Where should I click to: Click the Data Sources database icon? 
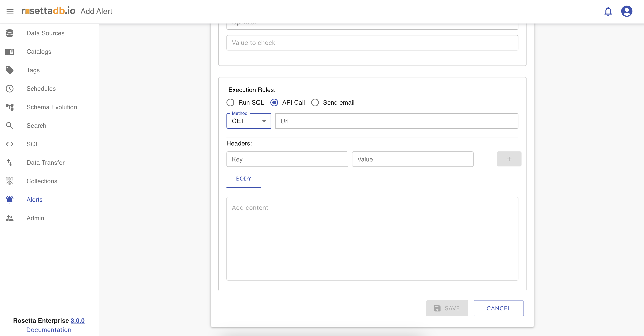(x=9, y=33)
